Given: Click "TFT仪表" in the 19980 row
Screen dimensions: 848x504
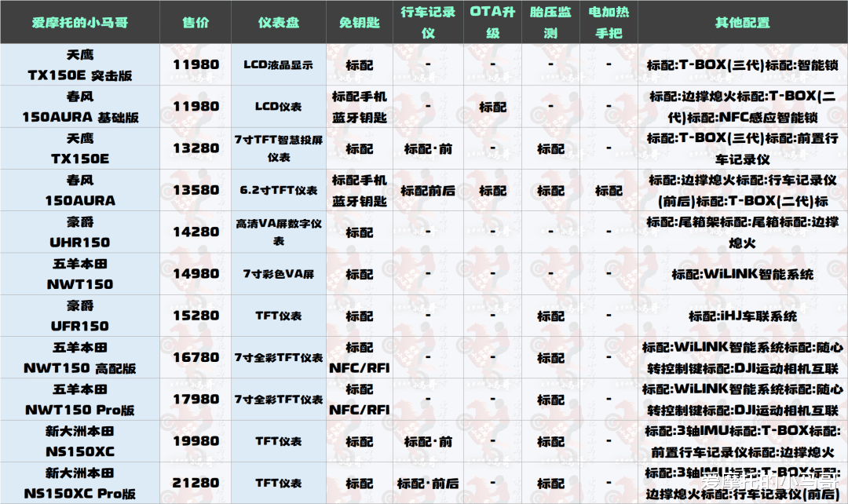Looking at the screenshot, I should (279, 441).
